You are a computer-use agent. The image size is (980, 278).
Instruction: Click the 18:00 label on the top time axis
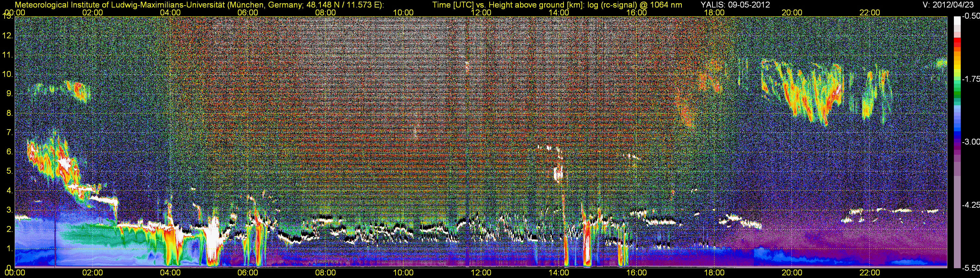714,12
